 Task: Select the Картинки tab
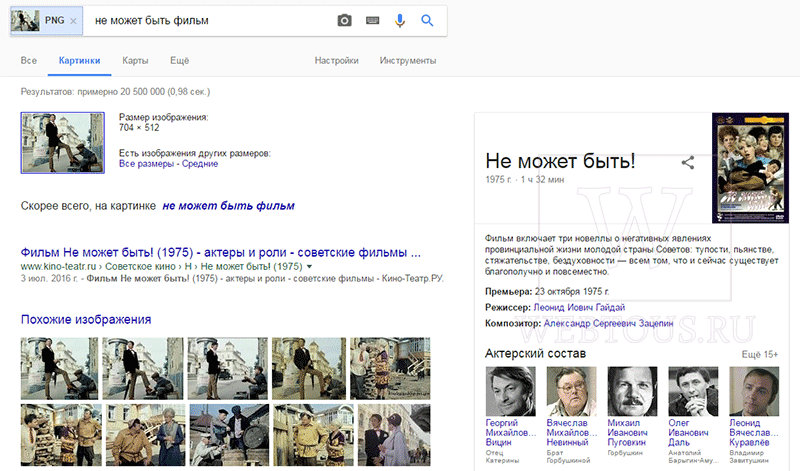click(80, 60)
